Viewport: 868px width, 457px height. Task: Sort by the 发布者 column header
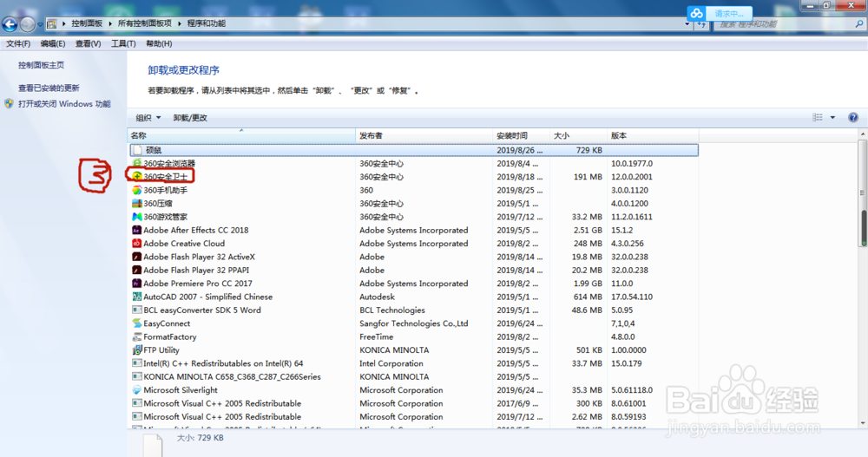coord(424,135)
